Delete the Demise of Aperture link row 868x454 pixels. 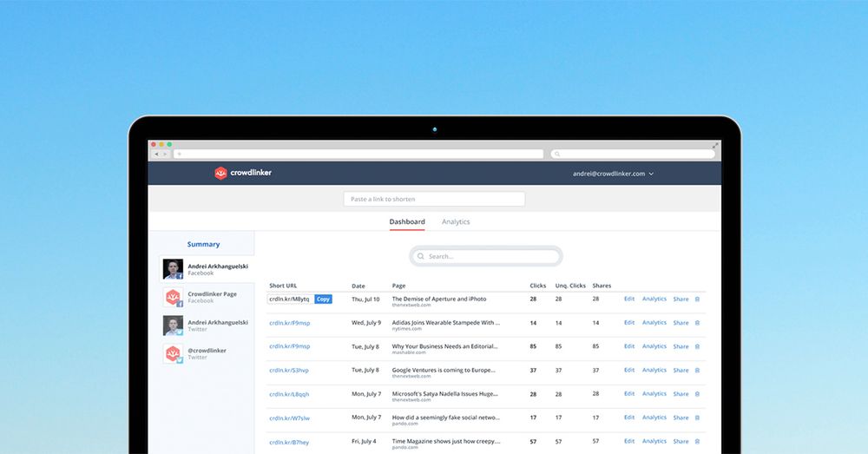(697, 299)
